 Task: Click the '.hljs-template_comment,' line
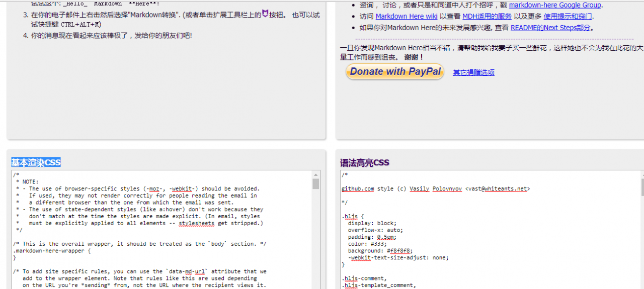point(379,285)
